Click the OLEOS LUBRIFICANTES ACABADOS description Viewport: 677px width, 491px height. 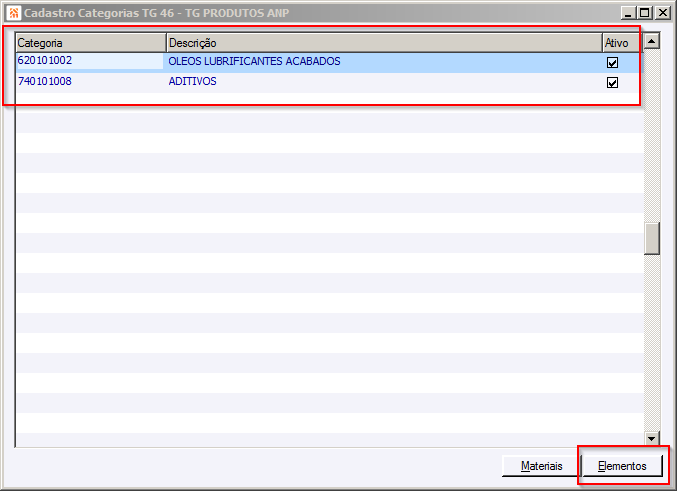[x=254, y=61]
